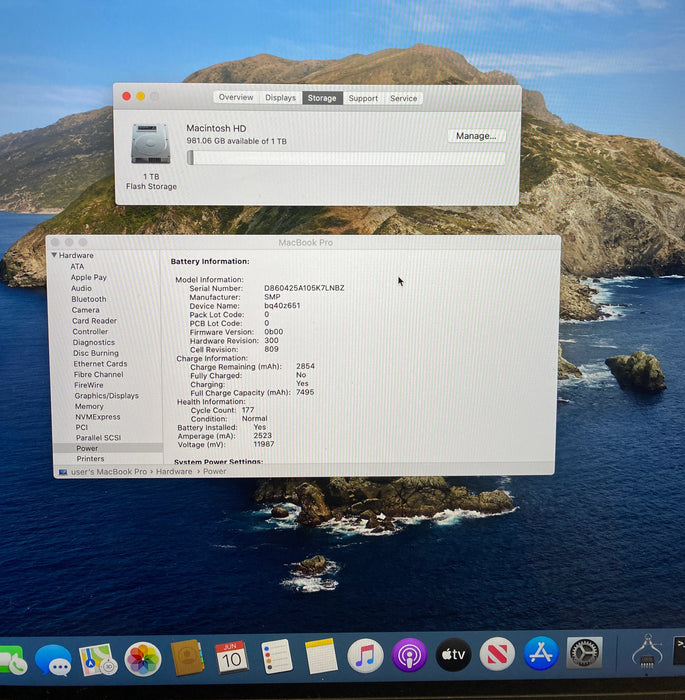Click the Amperage value 2523
The image size is (685, 700).
pyautogui.click(x=263, y=436)
